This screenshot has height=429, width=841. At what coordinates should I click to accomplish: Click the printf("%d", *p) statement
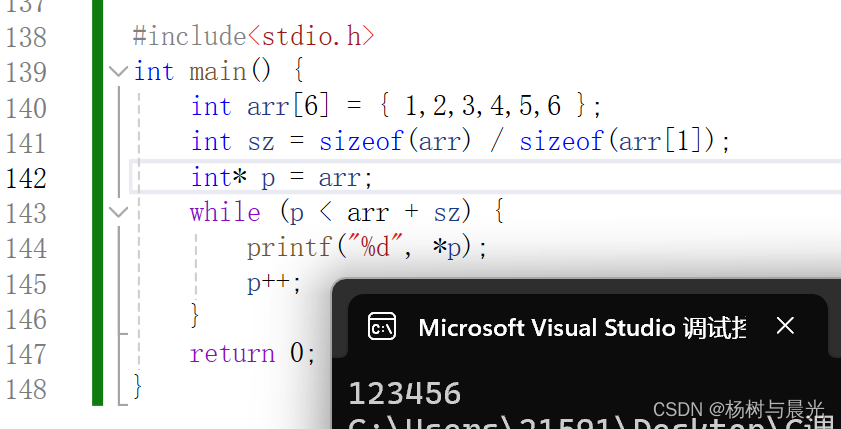pyautogui.click(x=367, y=248)
